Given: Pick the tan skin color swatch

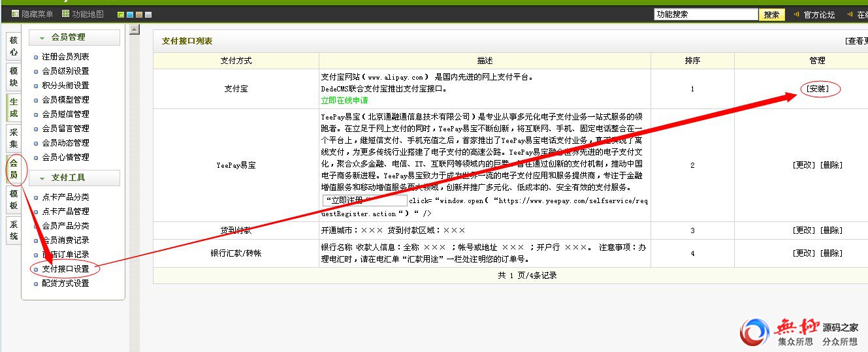Looking at the screenshot, I should tap(139, 15).
